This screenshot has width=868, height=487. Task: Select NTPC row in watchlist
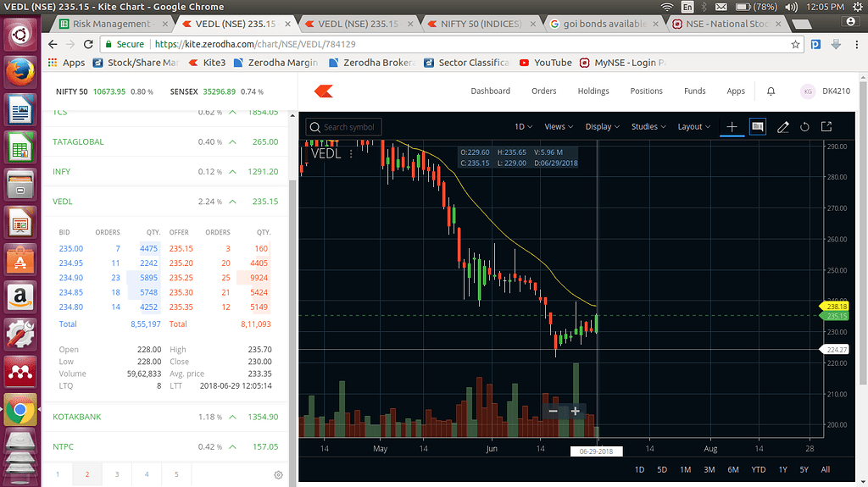click(x=165, y=446)
